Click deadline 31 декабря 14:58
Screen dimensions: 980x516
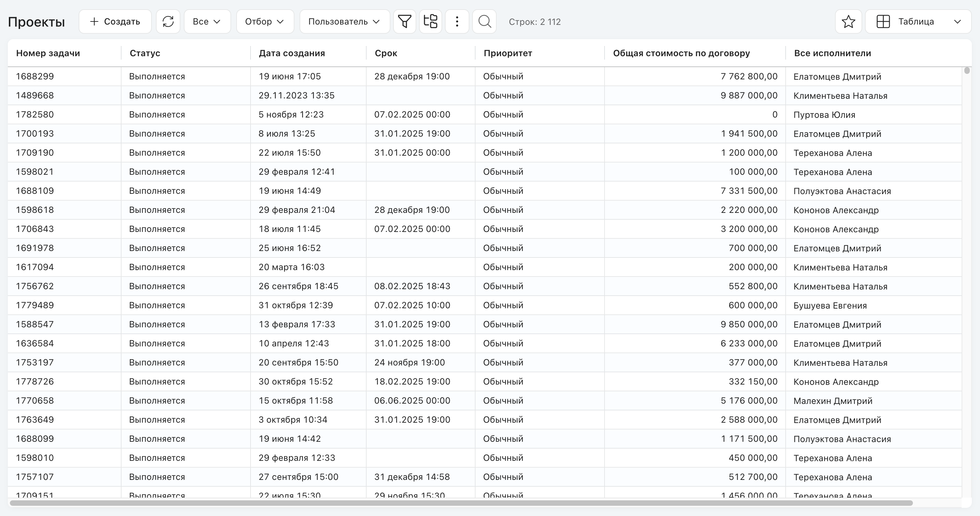tap(412, 477)
